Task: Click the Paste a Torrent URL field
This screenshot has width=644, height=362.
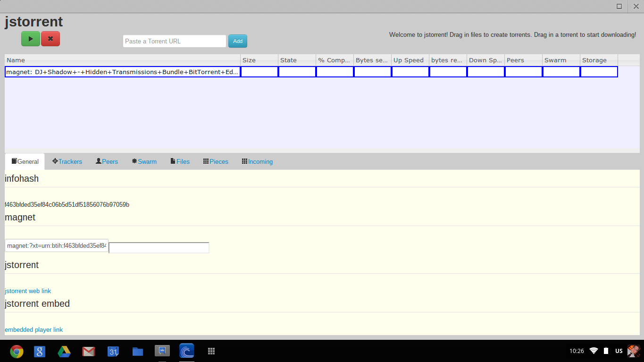Action: pos(175,41)
